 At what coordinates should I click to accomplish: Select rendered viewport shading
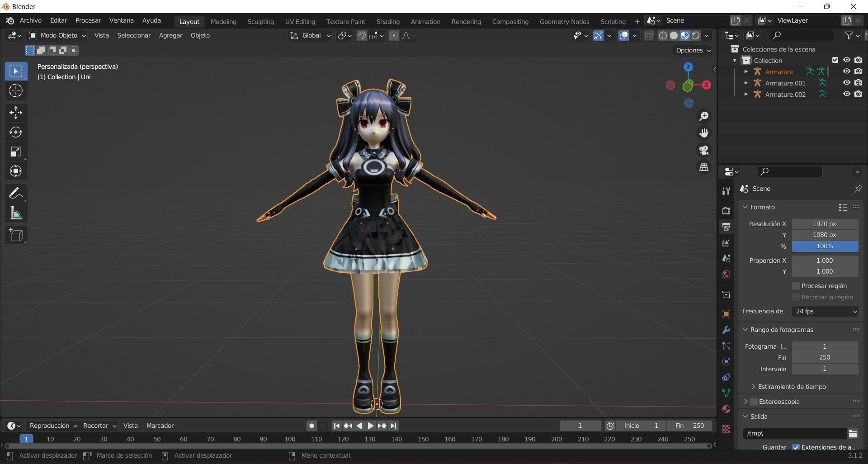coord(696,36)
